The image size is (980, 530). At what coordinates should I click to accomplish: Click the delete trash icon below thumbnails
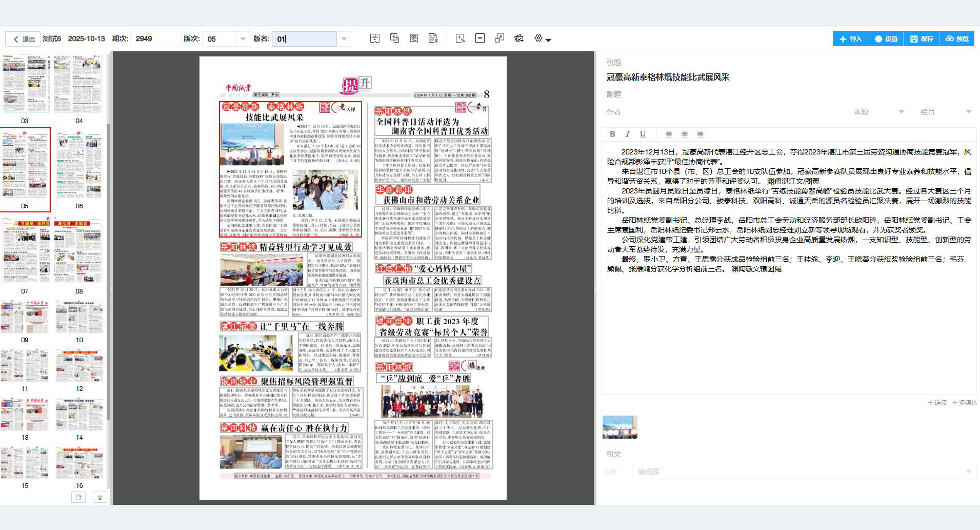coord(100,497)
